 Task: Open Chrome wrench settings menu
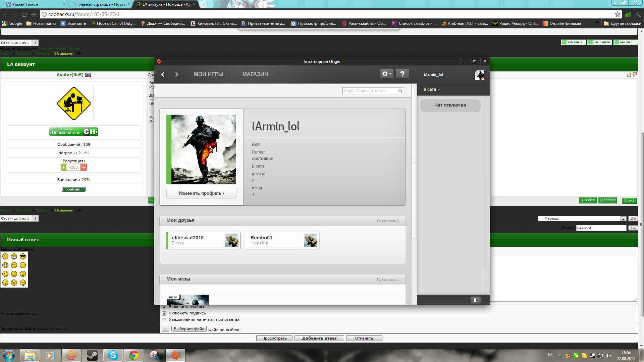(x=638, y=14)
